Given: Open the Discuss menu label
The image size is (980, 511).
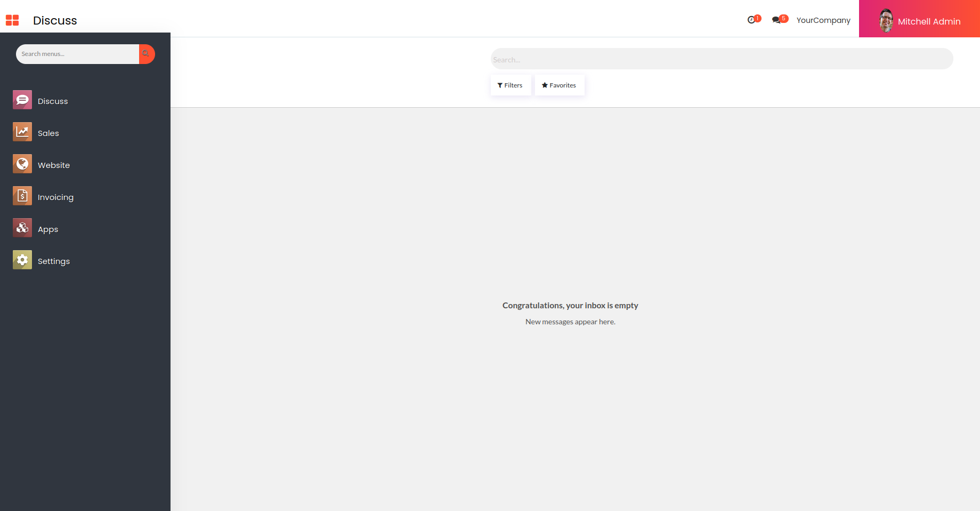Looking at the screenshot, I should pyautogui.click(x=53, y=101).
